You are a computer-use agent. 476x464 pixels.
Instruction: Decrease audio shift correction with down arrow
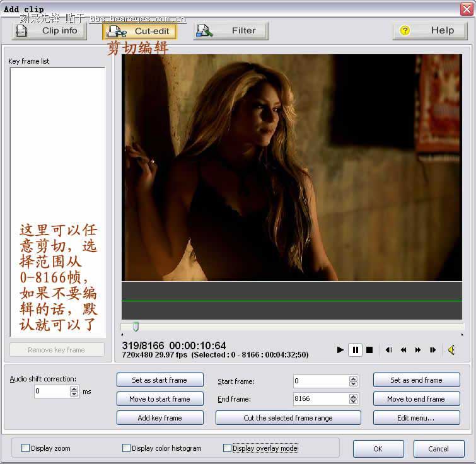(74, 394)
